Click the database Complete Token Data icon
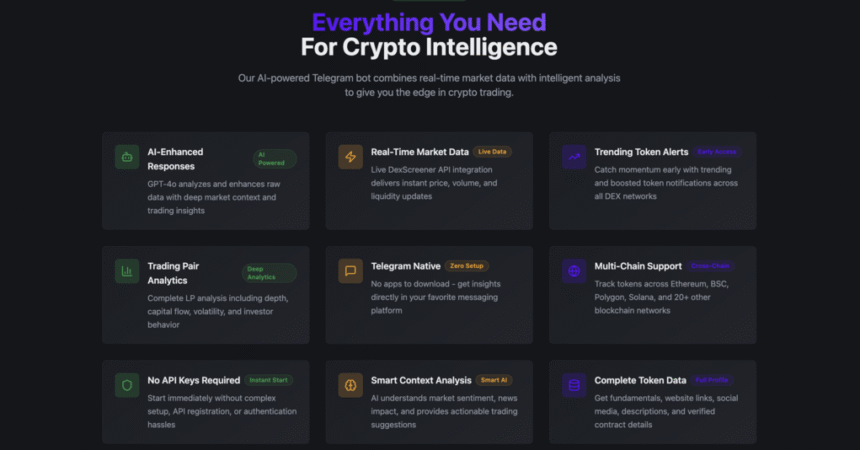Image resolution: width=860 pixels, height=450 pixels. (574, 385)
